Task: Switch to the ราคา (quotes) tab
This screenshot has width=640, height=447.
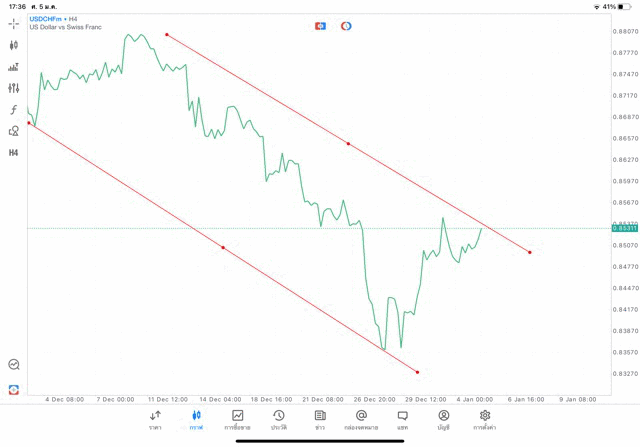Action: (x=155, y=419)
